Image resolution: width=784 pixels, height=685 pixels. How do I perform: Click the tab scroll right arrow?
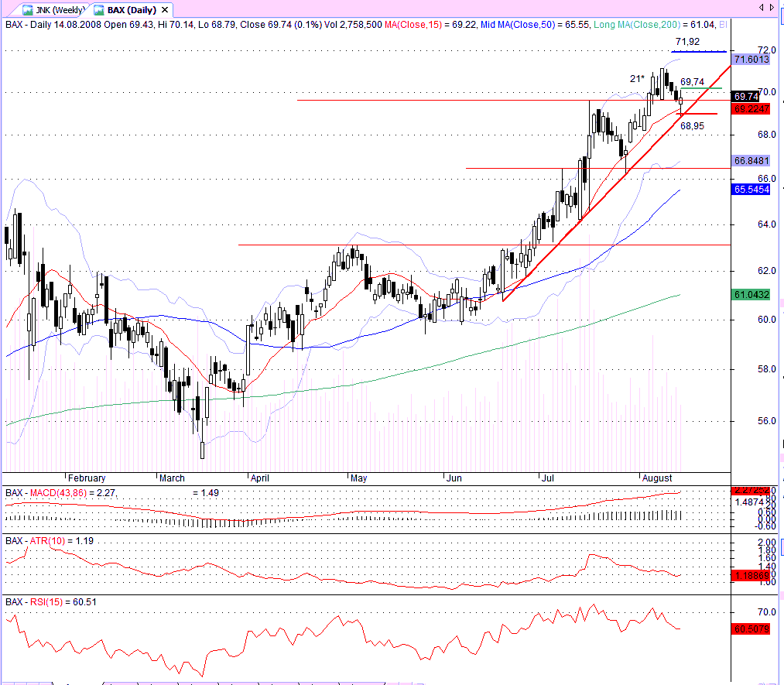click(772, 7)
